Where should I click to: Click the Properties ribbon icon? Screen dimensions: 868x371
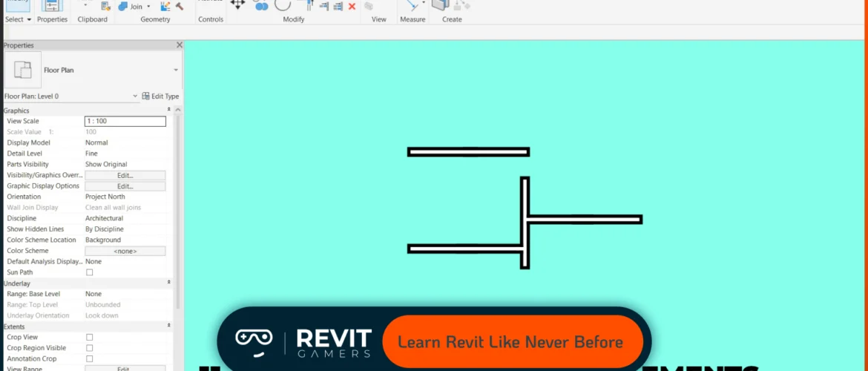pyautogui.click(x=53, y=5)
